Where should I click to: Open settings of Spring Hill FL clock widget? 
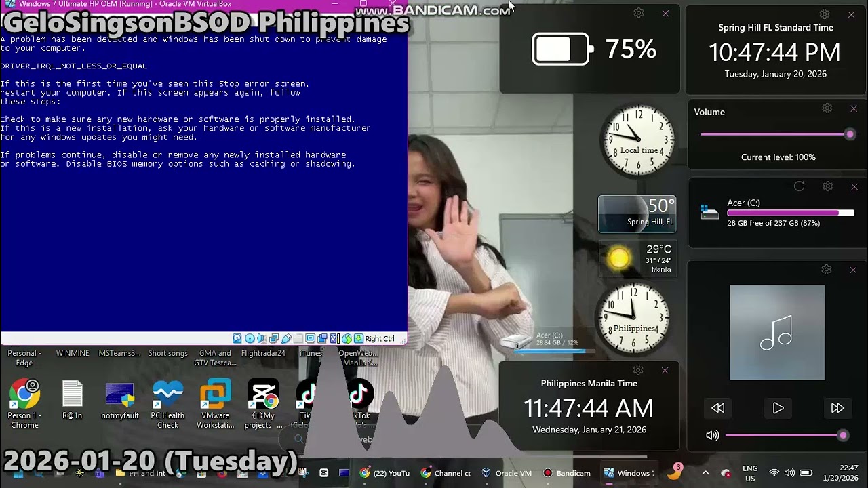[x=825, y=14]
